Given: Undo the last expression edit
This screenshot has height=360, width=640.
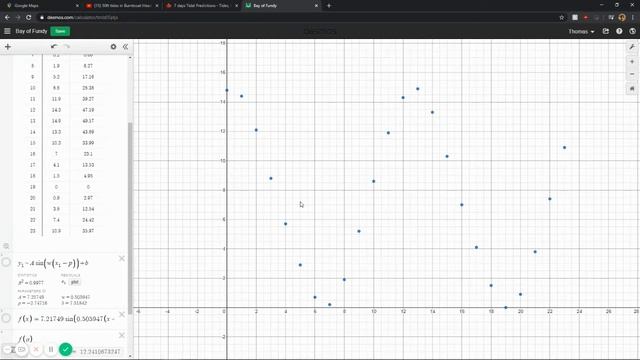Looking at the screenshot, I should tap(54, 47).
